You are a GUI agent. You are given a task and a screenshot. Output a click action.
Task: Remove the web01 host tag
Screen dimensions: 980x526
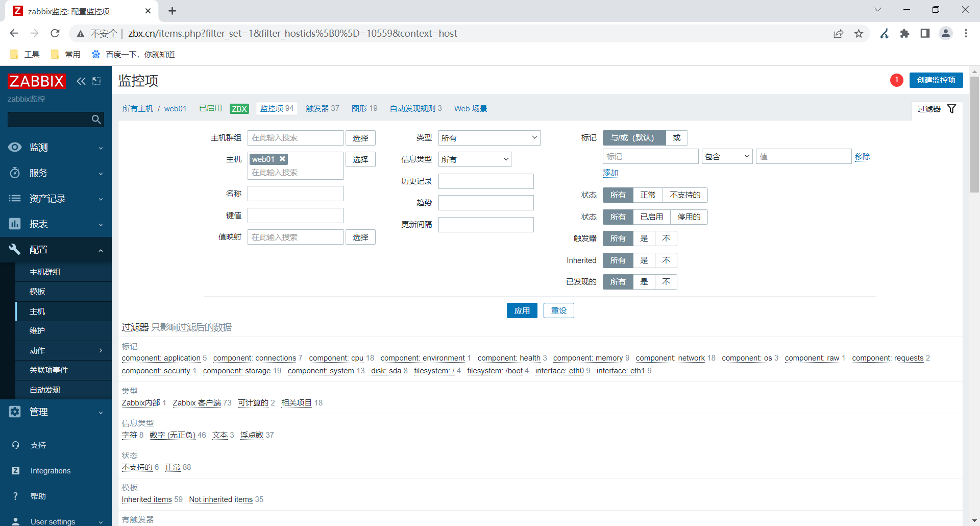click(x=282, y=159)
